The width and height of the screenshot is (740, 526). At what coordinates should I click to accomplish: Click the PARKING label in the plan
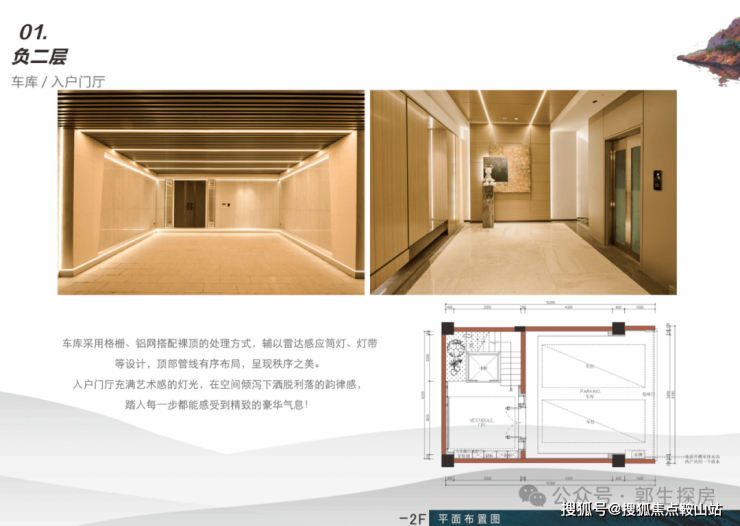pos(590,391)
